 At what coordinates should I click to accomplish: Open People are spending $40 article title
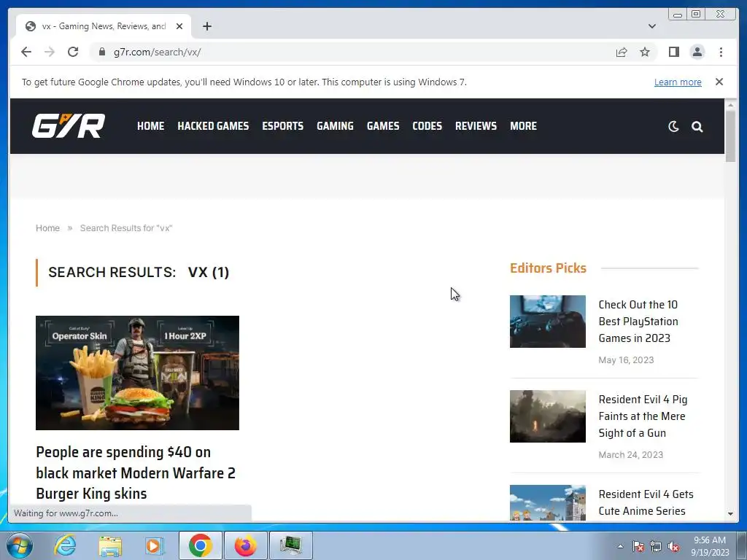(x=136, y=472)
